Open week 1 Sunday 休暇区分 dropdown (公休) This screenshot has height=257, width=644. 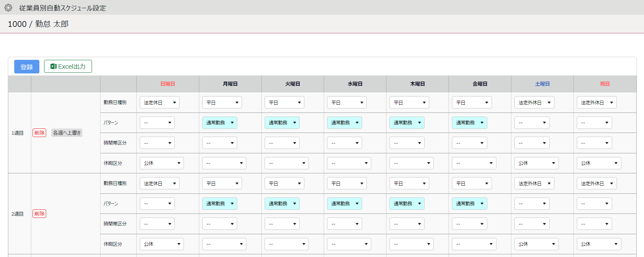(x=162, y=163)
